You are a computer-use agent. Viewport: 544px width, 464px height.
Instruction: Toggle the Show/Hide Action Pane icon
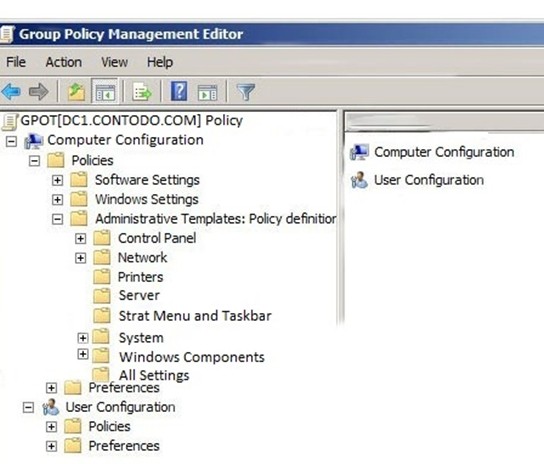tap(207, 92)
